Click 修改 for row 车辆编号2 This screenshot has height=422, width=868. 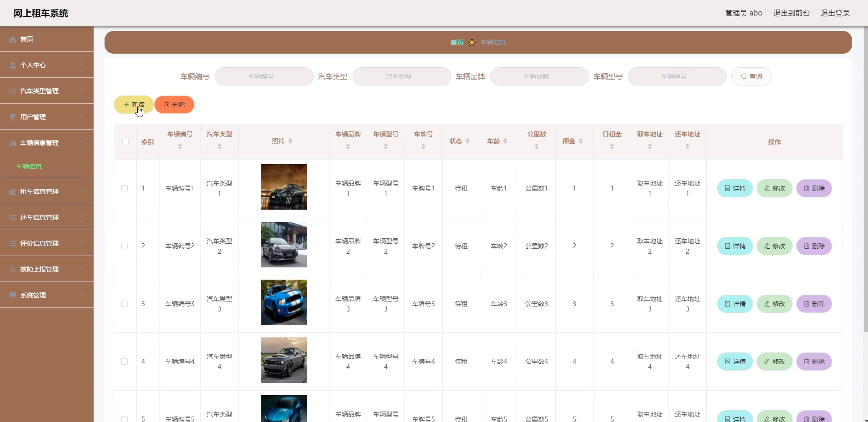(x=774, y=246)
